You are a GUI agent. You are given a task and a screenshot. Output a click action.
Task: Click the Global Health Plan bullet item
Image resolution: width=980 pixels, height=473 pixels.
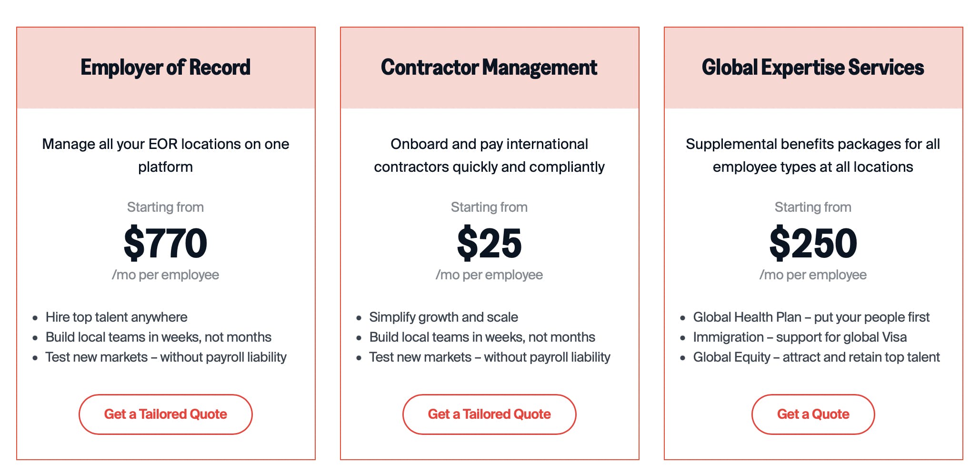coord(811,317)
